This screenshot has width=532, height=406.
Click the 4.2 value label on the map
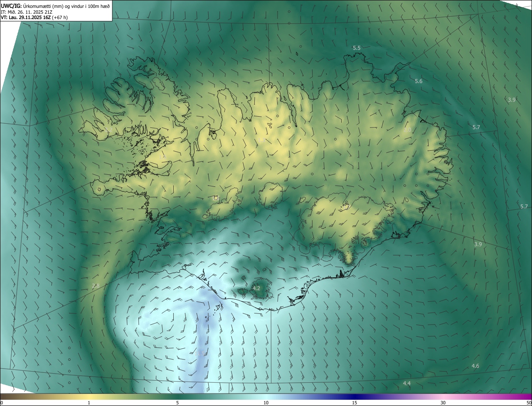click(256, 288)
